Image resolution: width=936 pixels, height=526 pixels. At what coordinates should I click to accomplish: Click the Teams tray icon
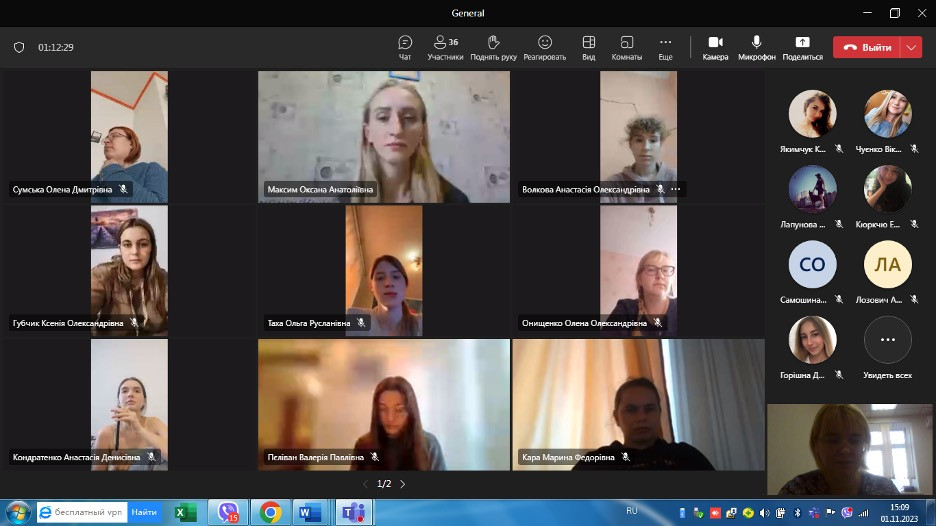tap(814, 513)
